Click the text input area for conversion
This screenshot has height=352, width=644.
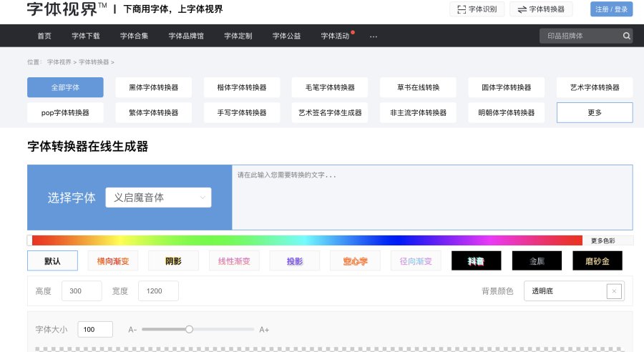pyautogui.click(x=431, y=197)
